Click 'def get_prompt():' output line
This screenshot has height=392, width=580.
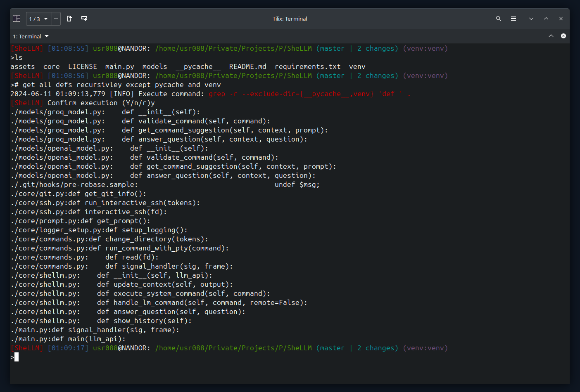click(x=116, y=221)
